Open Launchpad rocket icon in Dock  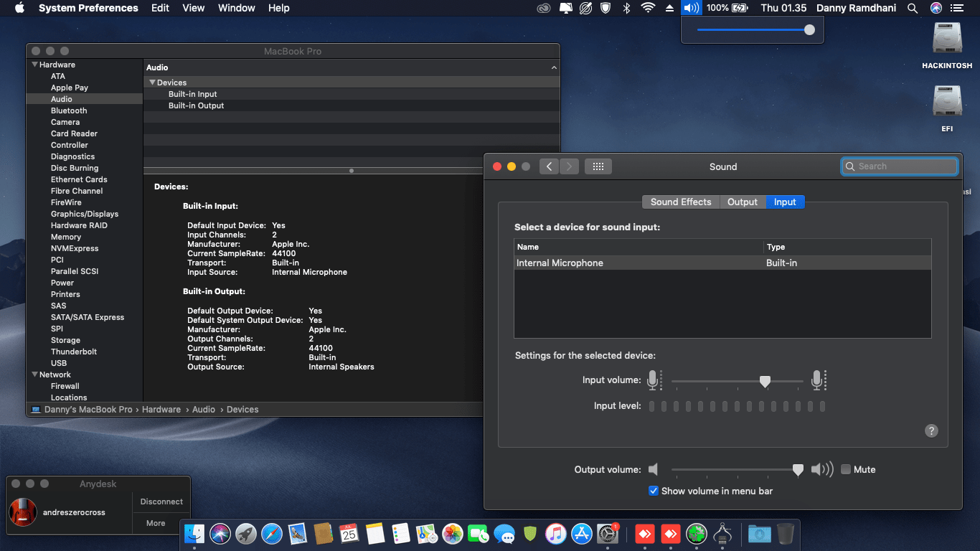click(x=246, y=534)
